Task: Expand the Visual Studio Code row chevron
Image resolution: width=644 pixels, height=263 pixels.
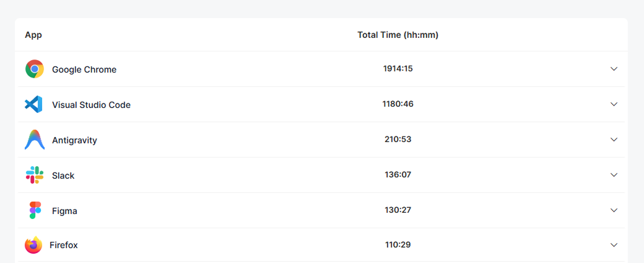Action: pos(614,104)
